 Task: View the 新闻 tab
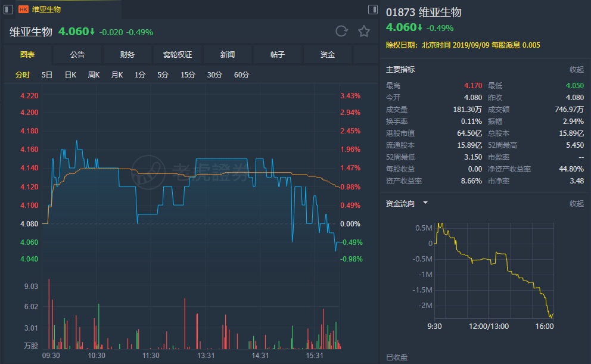pyautogui.click(x=228, y=55)
